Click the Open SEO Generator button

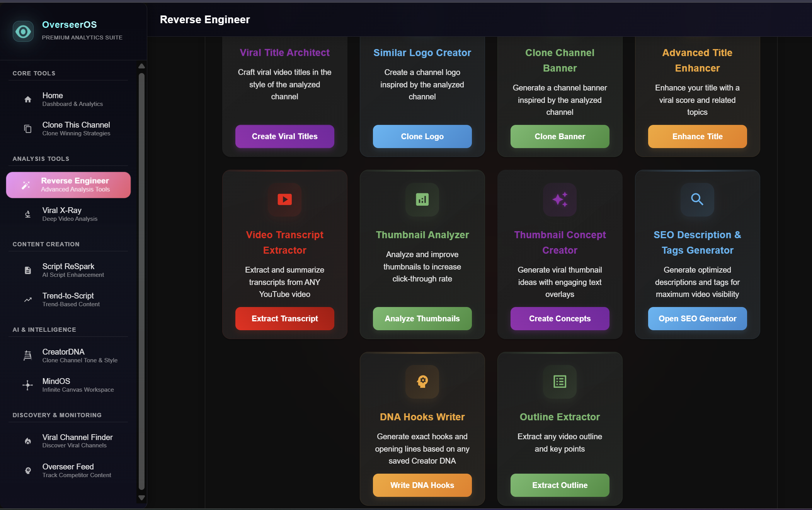click(697, 319)
